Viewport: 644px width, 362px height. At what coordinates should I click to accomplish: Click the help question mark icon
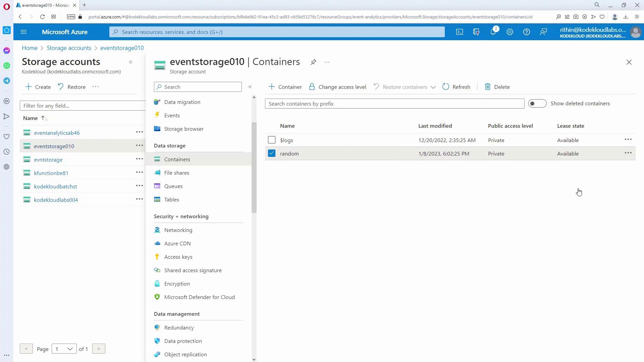[526, 32]
